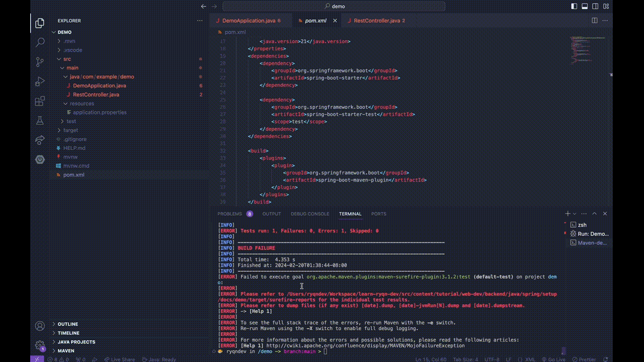Open the remote window indicator in status bar
Image resolution: width=644 pixels, height=362 pixels.
point(36,359)
